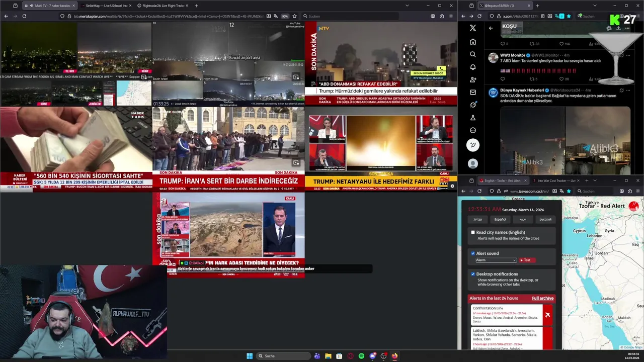Image resolution: width=644 pixels, height=362 pixels.
Task: Click Windows taskbar 'Suche' search box
Action: tap(284, 356)
